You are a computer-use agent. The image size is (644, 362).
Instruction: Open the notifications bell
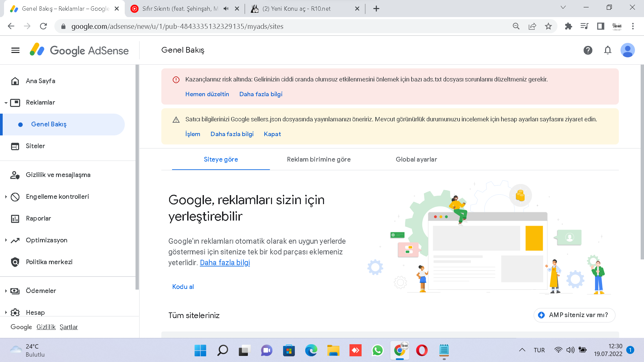[x=607, y=50]
